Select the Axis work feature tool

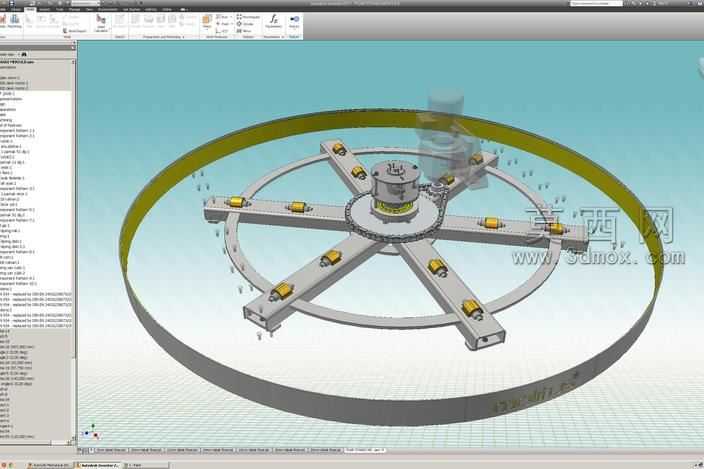(x=223, y=17)
